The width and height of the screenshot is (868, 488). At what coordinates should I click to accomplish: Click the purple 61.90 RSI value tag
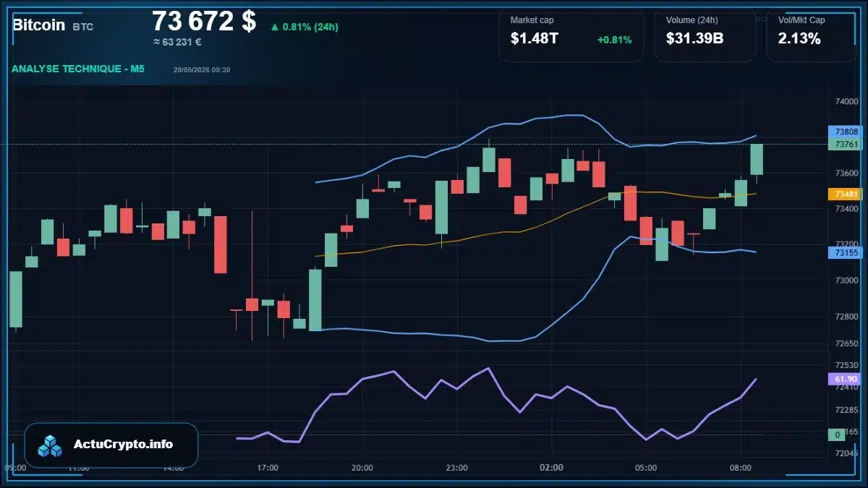coord(846,379)
